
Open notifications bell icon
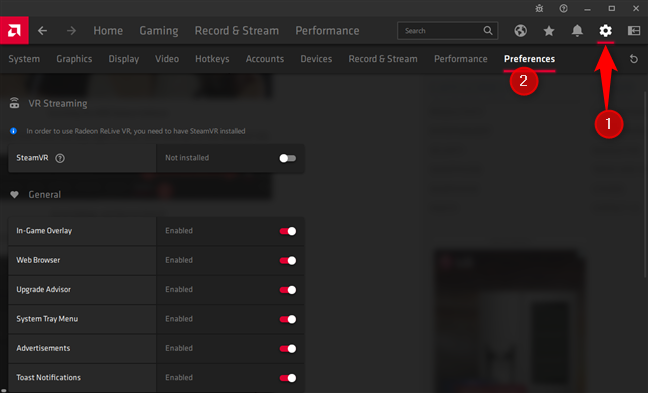[577, 31]
